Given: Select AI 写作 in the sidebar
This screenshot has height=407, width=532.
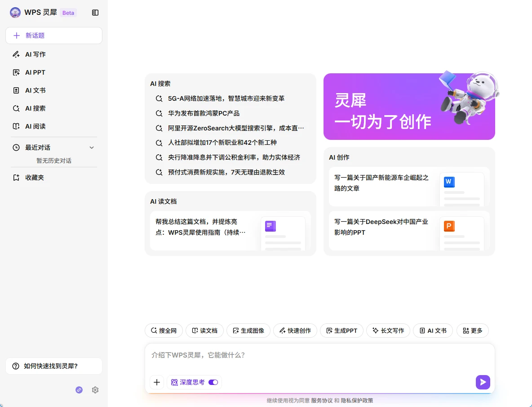Looking at the screenshot, I should coord(35,54).
